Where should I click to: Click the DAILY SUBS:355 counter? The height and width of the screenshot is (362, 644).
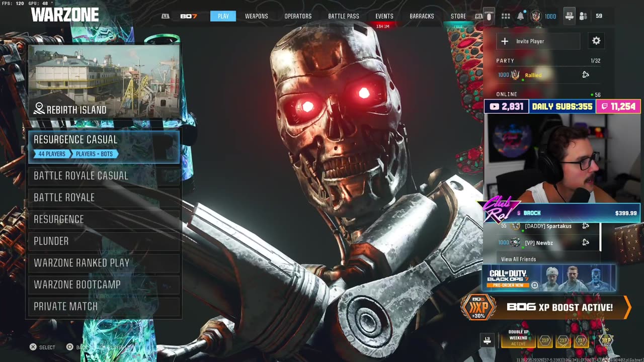(562, 106)
